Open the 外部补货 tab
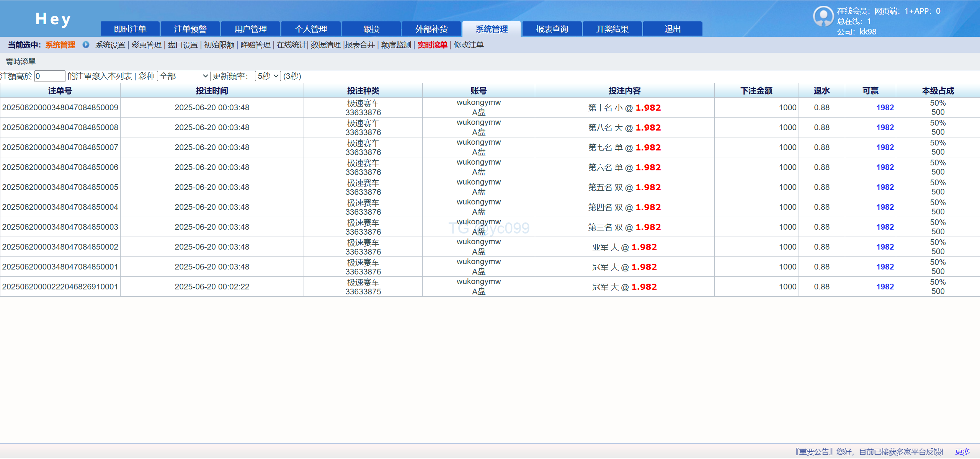 pos(431,29)
